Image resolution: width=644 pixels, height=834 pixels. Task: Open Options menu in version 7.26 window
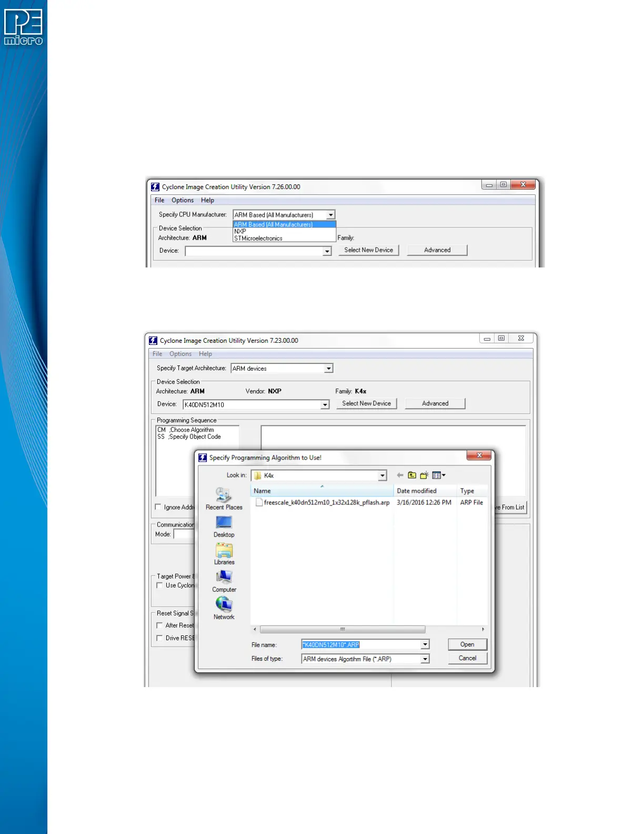tap(183, 200)
